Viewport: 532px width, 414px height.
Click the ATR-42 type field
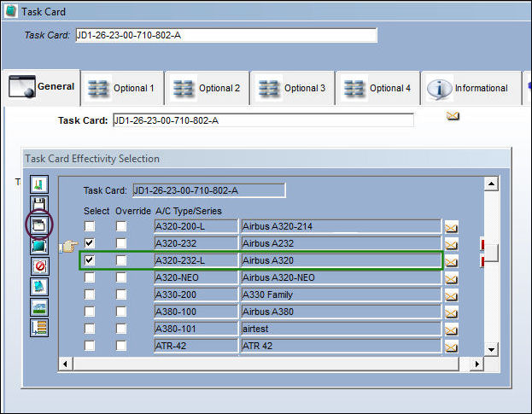(x=196, y=346)
